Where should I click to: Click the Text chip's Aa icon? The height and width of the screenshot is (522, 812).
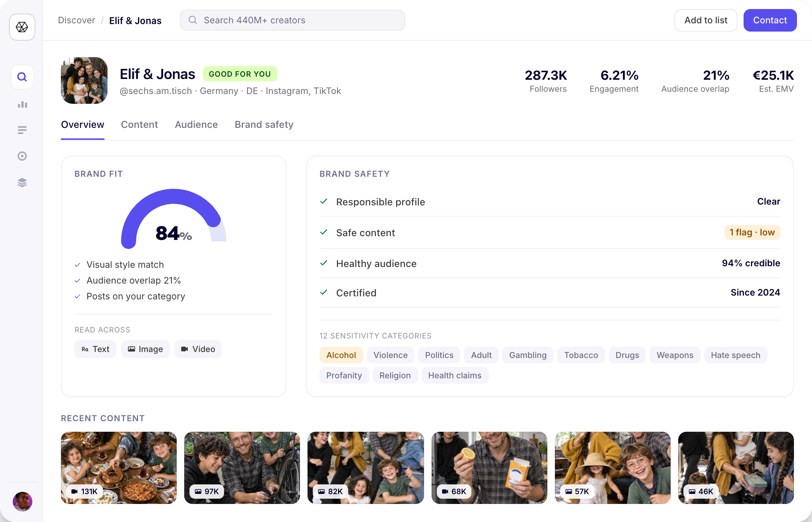click(x=85, y=349)
